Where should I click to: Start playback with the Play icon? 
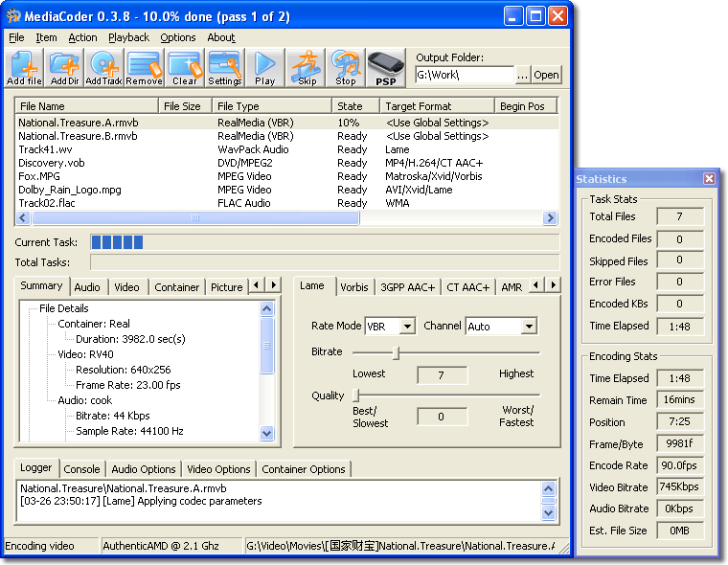(x=264, y=68)
